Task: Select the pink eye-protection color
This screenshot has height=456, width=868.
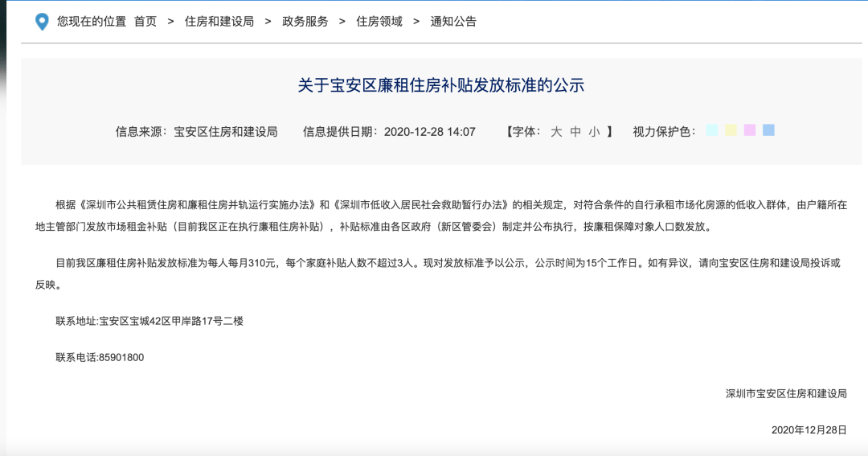Action: [750, 130]
